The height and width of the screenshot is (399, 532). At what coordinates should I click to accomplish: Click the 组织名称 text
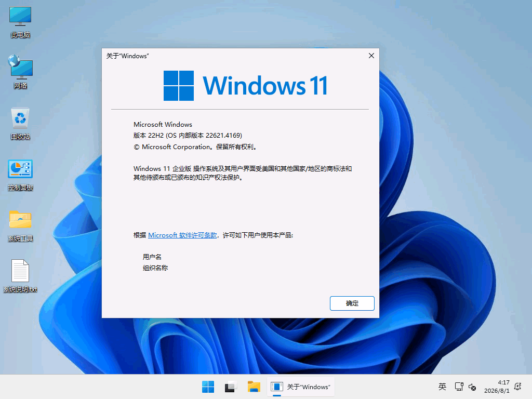tap(155, 268)
